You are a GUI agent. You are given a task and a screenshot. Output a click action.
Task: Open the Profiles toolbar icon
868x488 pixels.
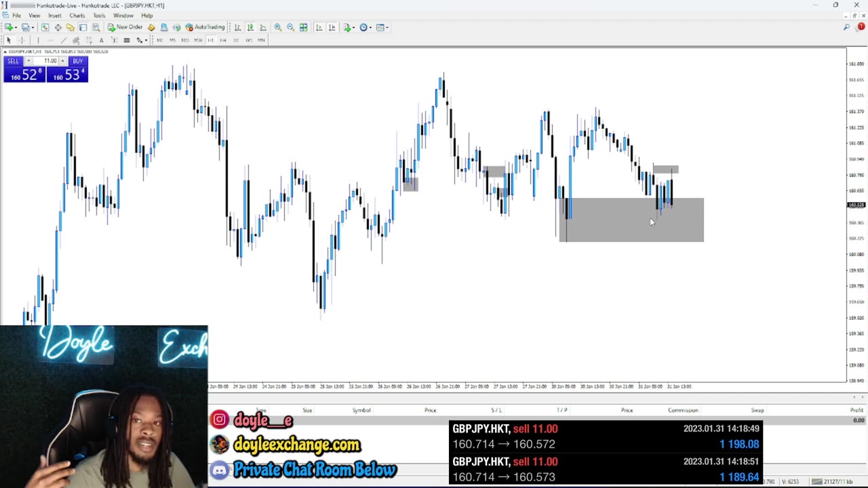coord(25,27)
